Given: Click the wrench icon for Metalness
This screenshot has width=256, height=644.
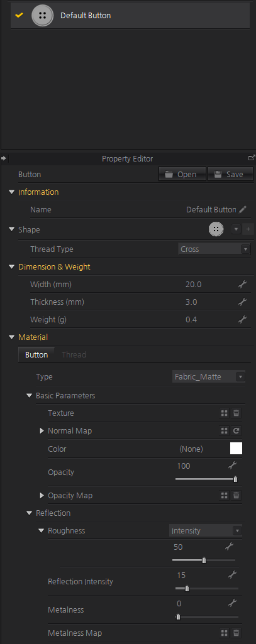Looking at the screenshot, I should click(233, 603).
